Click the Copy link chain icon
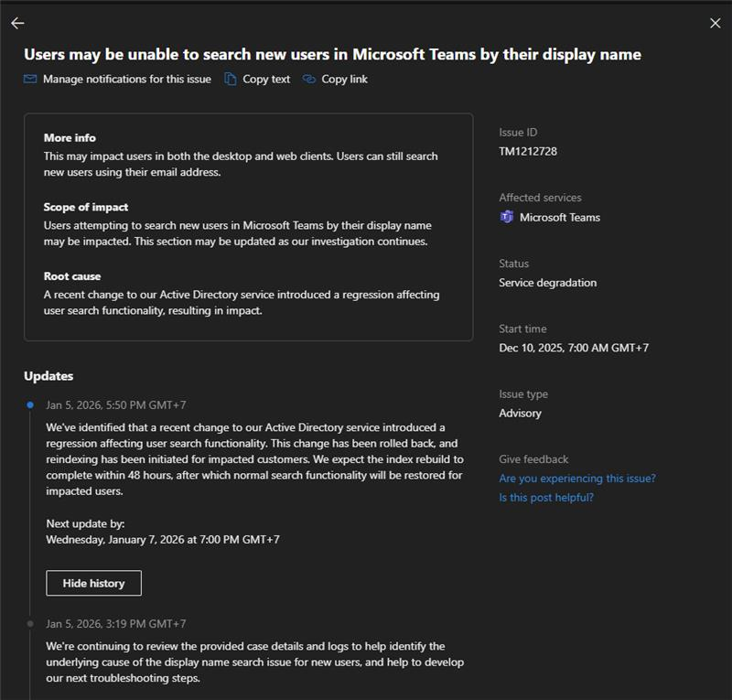732x700 pixels. (x=309, y=79)
